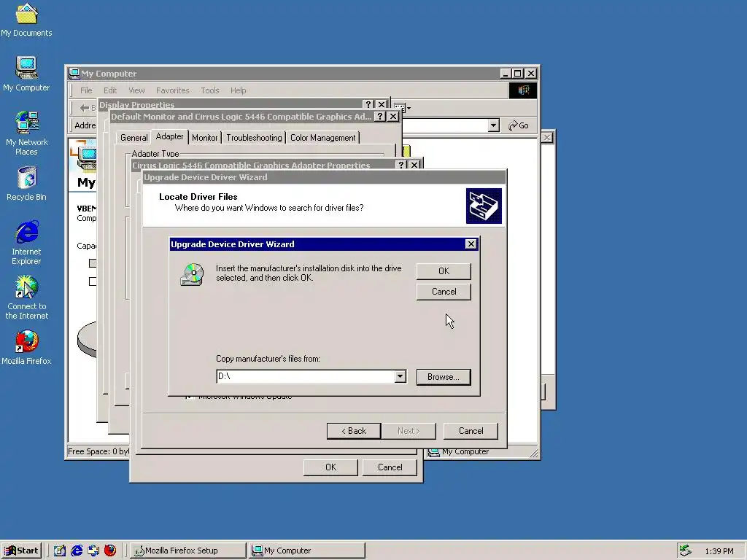The image size is (747, 560).
Task: Switch to Mozilla Firefox Setup taskbar button
Action: click(188, 551)
